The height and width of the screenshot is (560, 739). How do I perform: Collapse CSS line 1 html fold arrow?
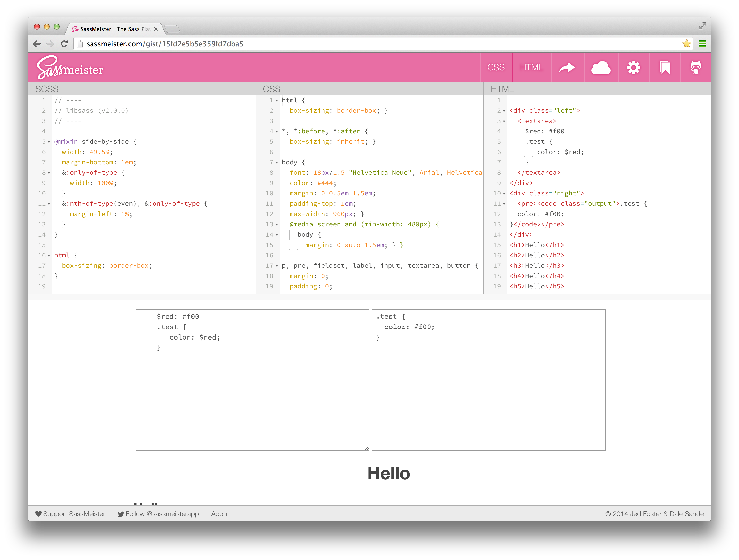[x=277, y=101]
